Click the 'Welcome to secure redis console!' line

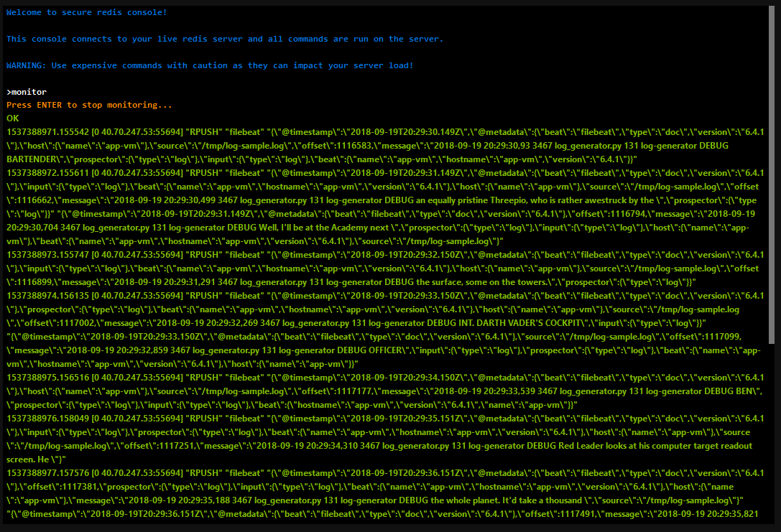(87, 12)
